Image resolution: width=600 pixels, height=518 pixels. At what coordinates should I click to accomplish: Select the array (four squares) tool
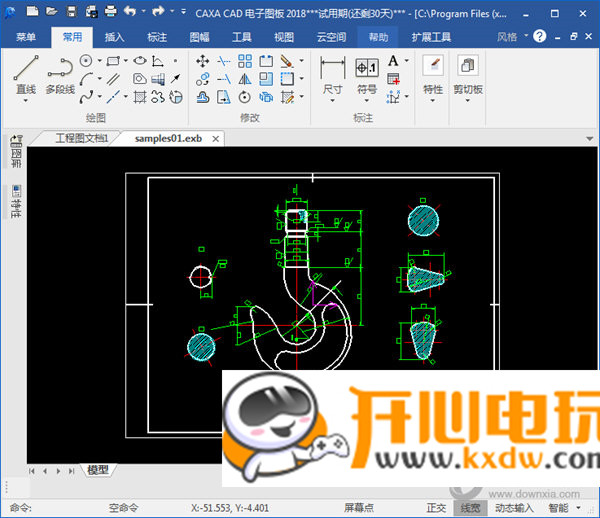click(x=245, y=60)
